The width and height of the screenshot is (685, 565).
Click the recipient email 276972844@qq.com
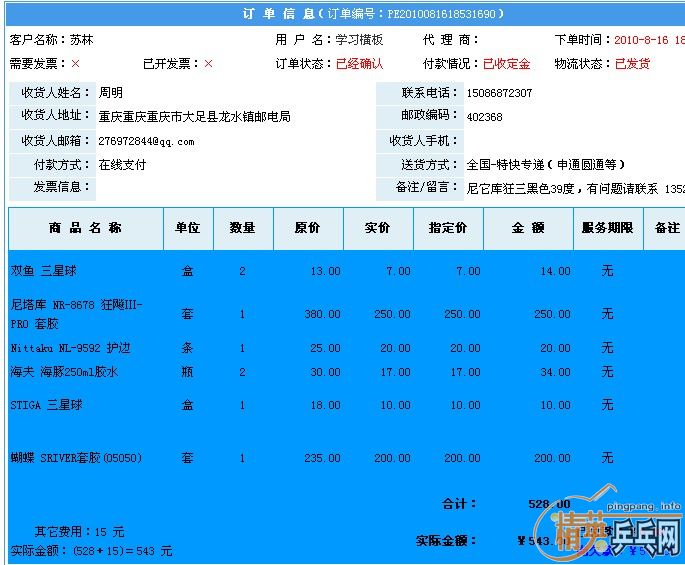[146, 141]
